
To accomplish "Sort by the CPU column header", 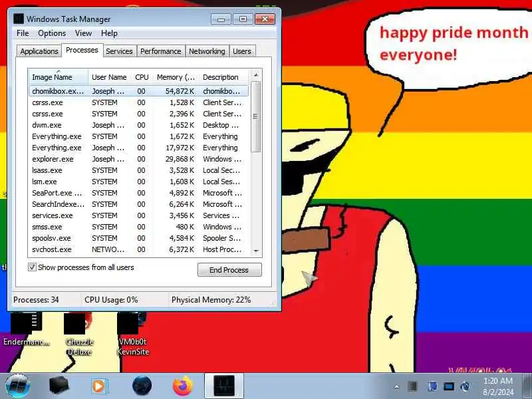I will tap(142, 77).
